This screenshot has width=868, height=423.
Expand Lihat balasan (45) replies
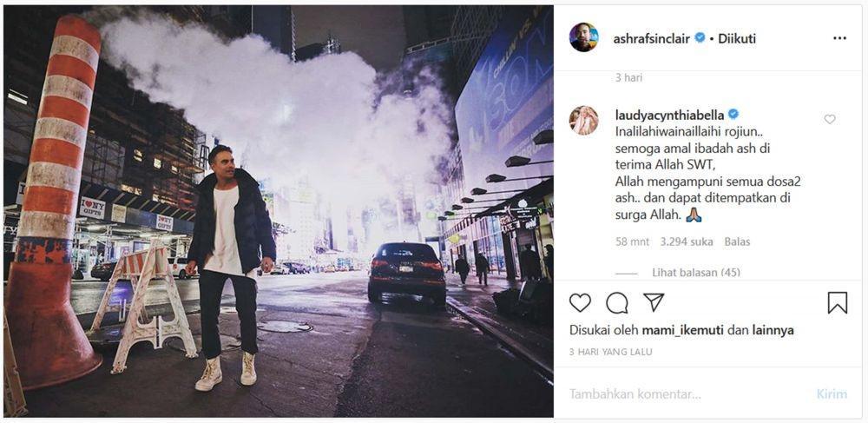[696, 273]
